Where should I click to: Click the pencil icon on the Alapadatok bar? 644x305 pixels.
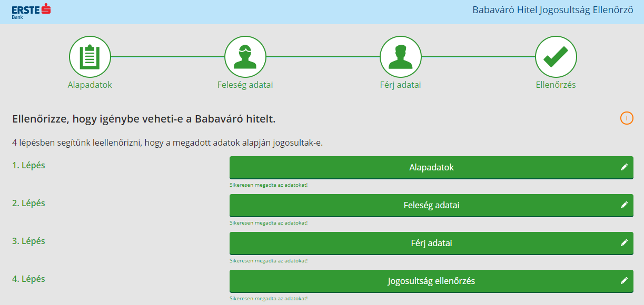point(624,167)
